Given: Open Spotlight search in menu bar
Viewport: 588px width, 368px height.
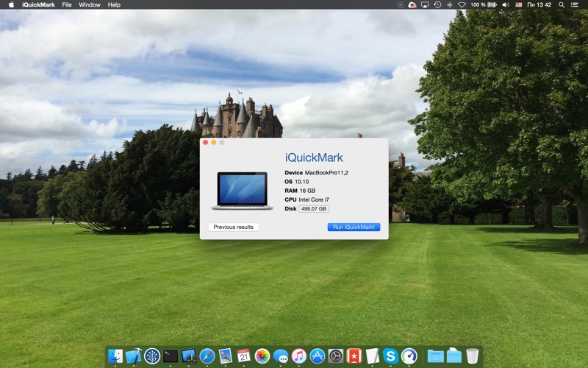Looking at the screenshot, I should click(562, 4).
